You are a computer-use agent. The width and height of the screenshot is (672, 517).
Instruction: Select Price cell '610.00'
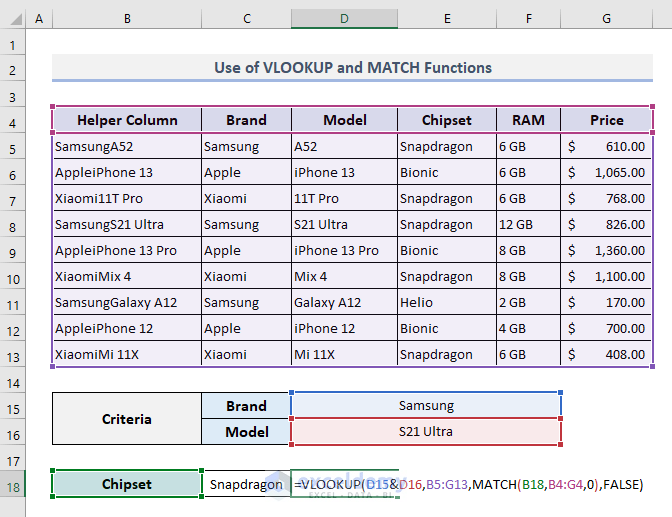[606, 147]
